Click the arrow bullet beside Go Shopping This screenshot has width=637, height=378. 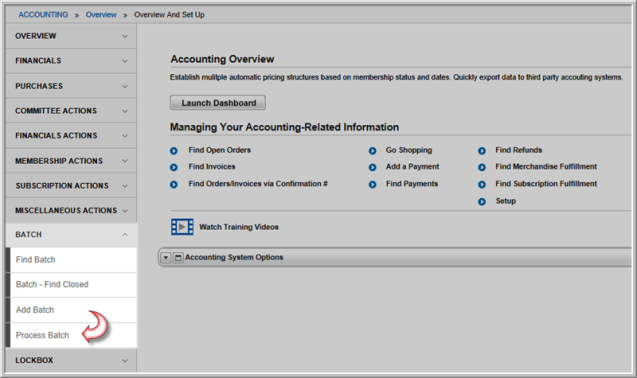coord(373,151)
